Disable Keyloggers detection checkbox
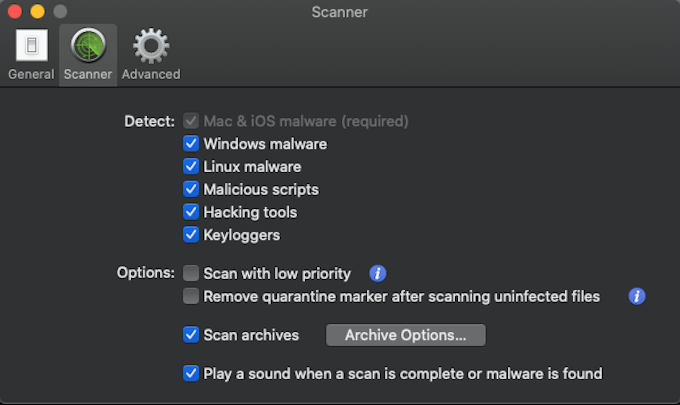Screen dimensions: 680x405 coord(191,235)
